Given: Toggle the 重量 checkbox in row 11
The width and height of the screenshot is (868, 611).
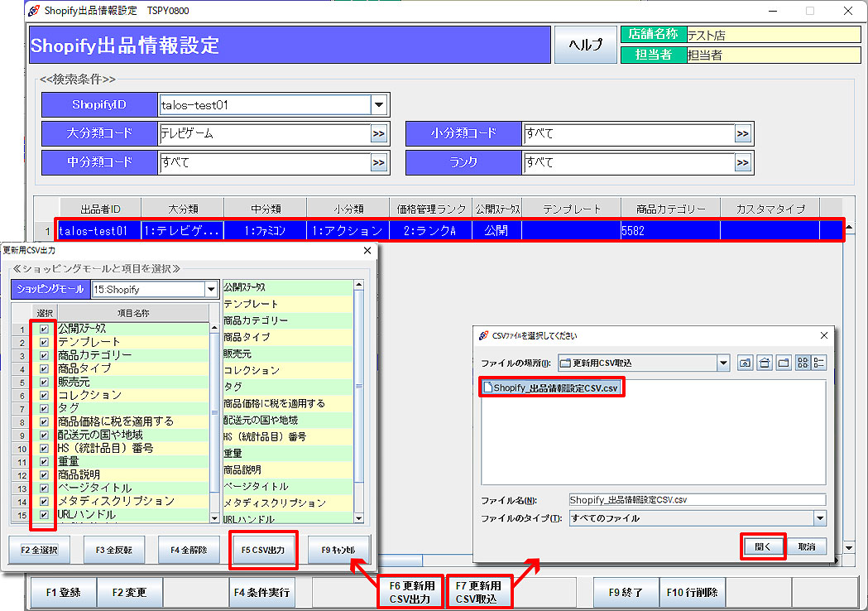Looking at the screenshot, I should [44, 462].
